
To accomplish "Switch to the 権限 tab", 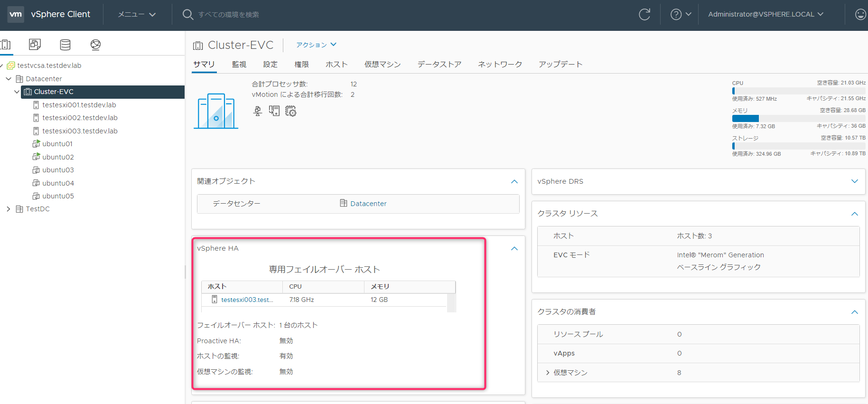I will (302, 64).
